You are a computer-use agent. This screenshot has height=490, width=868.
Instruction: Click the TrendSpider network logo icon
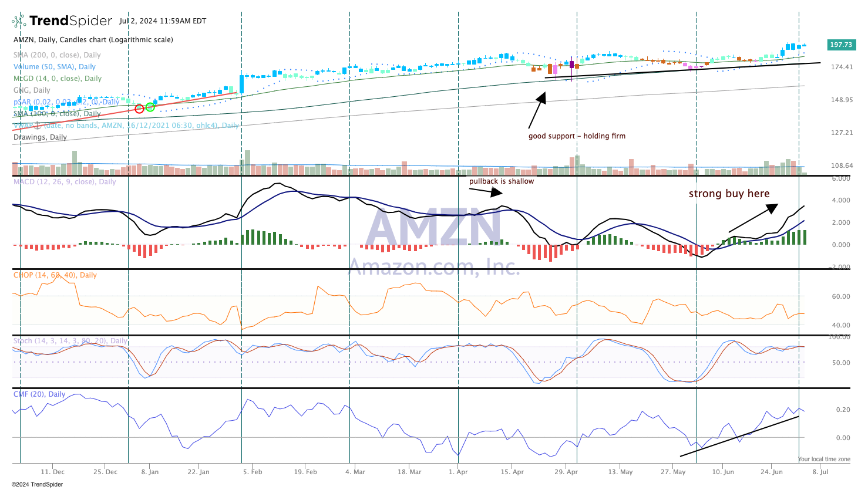(x=19, y=21)
